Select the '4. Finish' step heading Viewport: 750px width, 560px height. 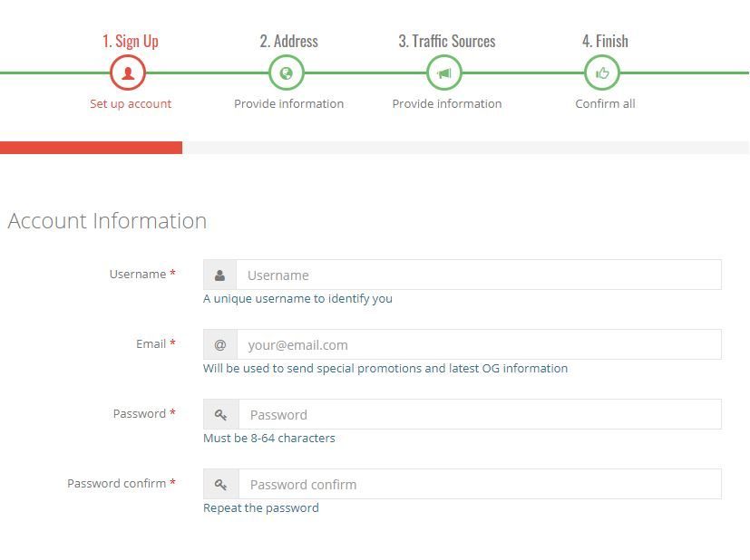point(605,41)
